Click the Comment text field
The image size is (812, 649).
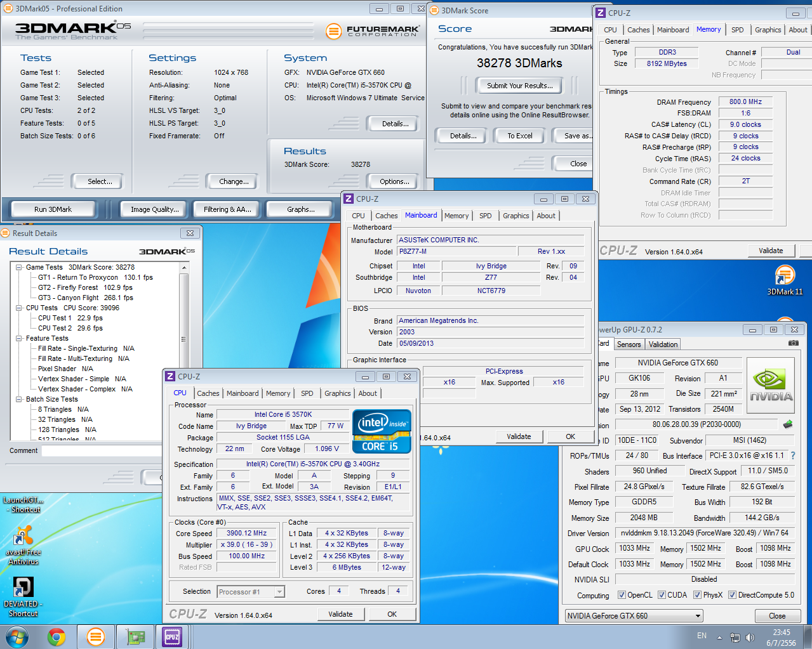pos(102,451)
